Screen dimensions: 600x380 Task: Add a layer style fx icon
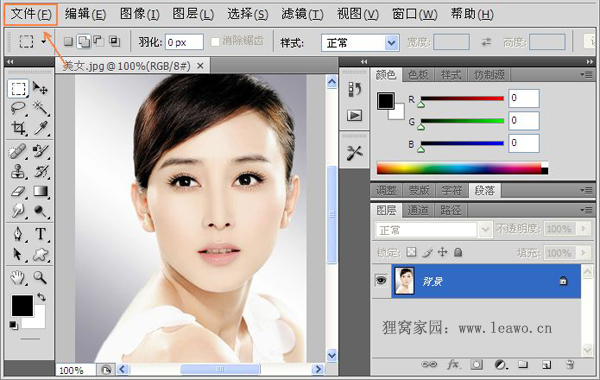point(453,365)
